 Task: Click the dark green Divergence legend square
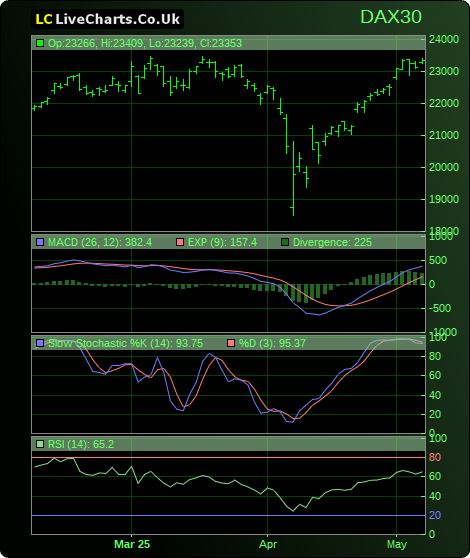click(x=285, y=242)
